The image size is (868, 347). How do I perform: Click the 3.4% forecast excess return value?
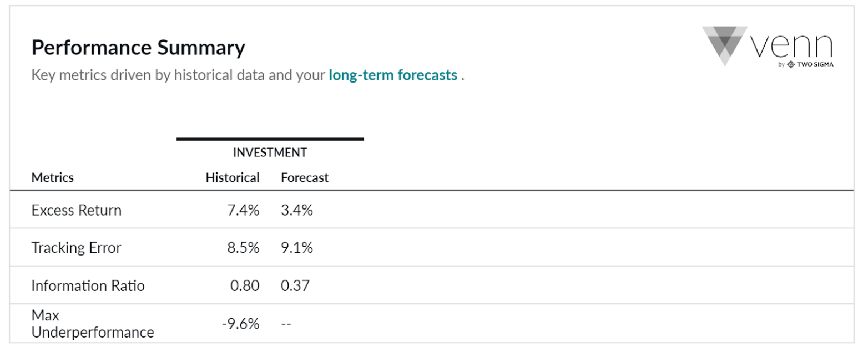click(x=297, y=211)
